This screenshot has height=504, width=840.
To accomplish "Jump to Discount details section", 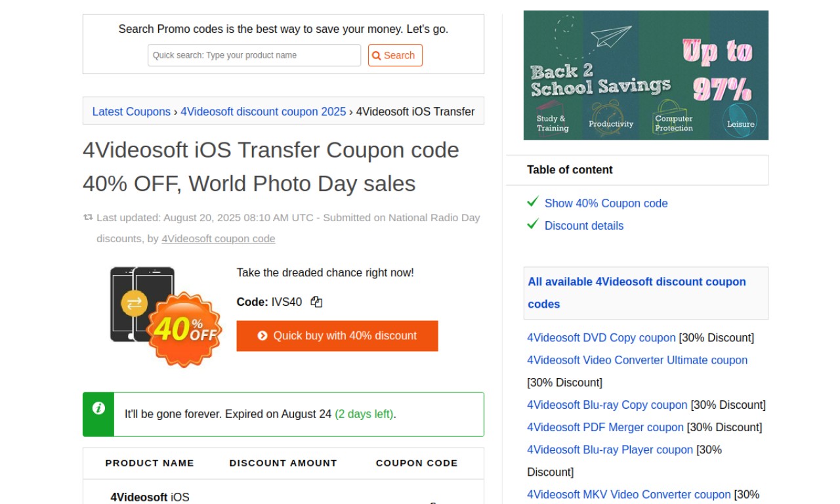I will click(x=584, y=226).
